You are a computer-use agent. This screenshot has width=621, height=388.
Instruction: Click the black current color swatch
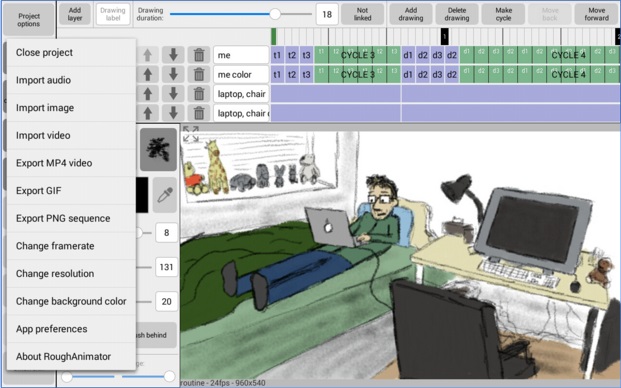[x=142, y=195]
